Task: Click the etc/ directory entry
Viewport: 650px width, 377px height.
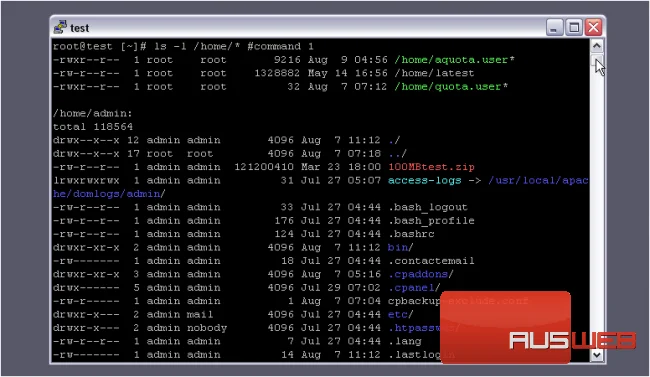Action: click(400, 314)
